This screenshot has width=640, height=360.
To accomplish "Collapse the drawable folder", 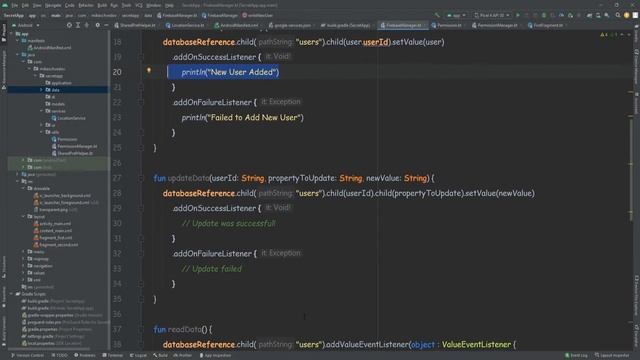I will pyautogui.click(x=24, y=188).
